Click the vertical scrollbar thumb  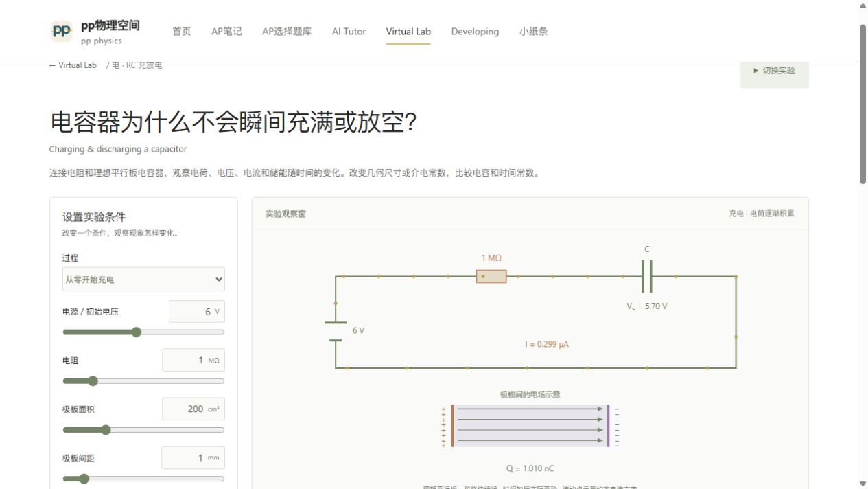(x=863, y=103)
